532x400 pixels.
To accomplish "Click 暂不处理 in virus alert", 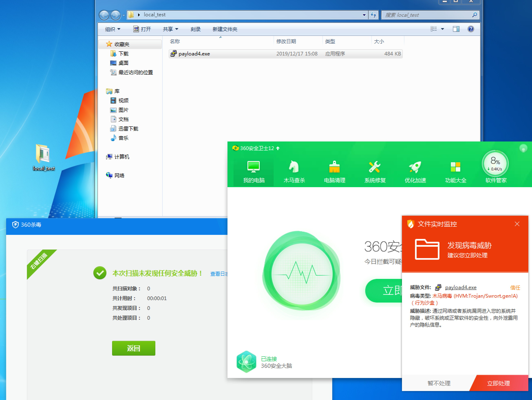I will tap(439, 383).
